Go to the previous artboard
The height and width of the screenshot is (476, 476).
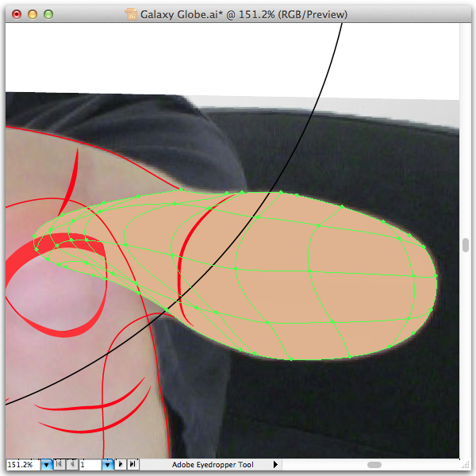point(72,464)
